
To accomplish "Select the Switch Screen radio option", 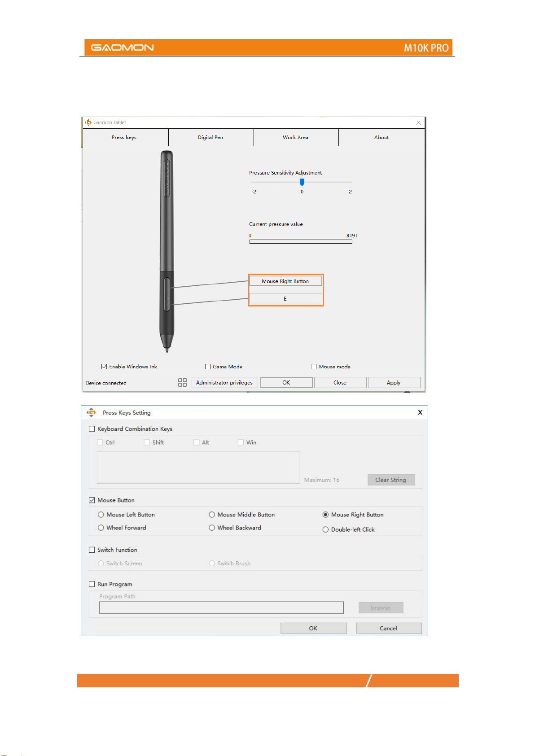I will [x=101, y=563].
